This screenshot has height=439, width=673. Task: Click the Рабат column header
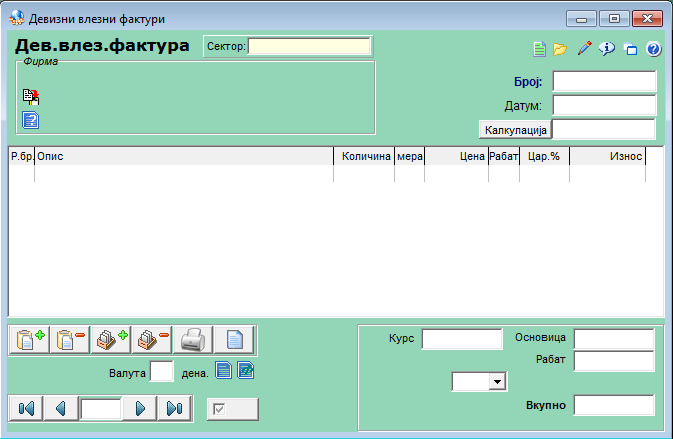pos(504,156)
